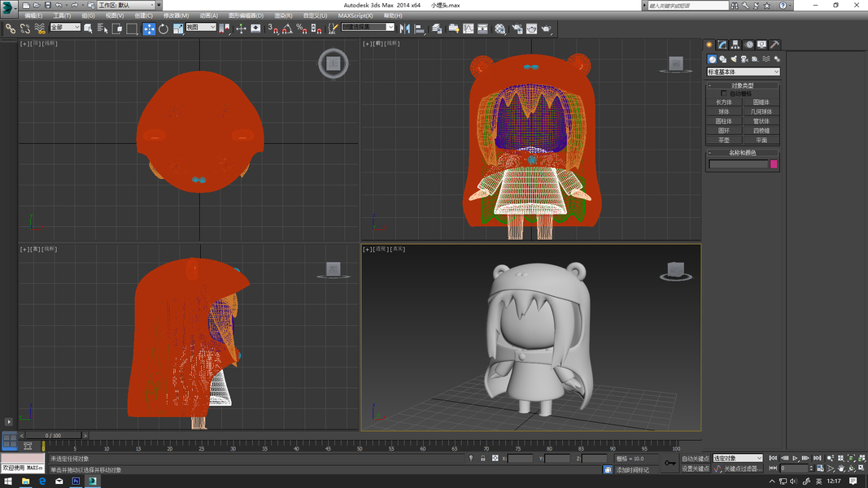Click the 长方体 box button
868x488 pixels.
(x=724, y=102)
